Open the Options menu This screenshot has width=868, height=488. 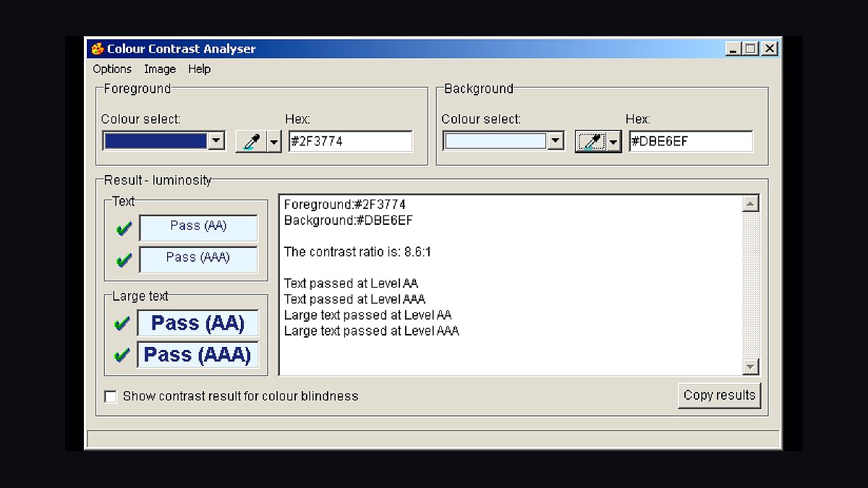pos(112,69)
